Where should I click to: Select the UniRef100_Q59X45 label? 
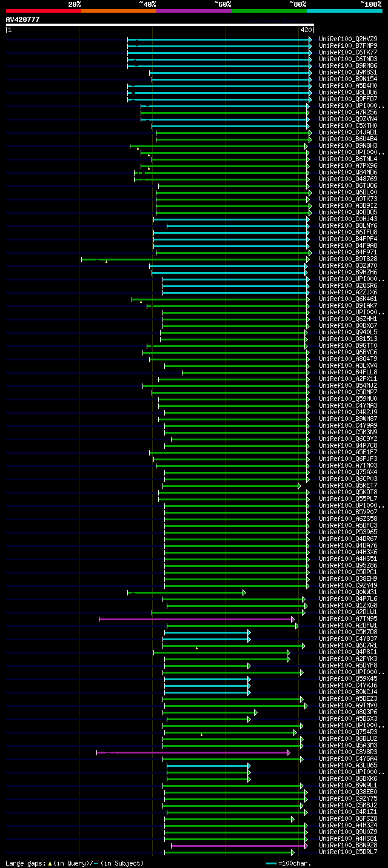pyautogui.click(x=348, y=679)
